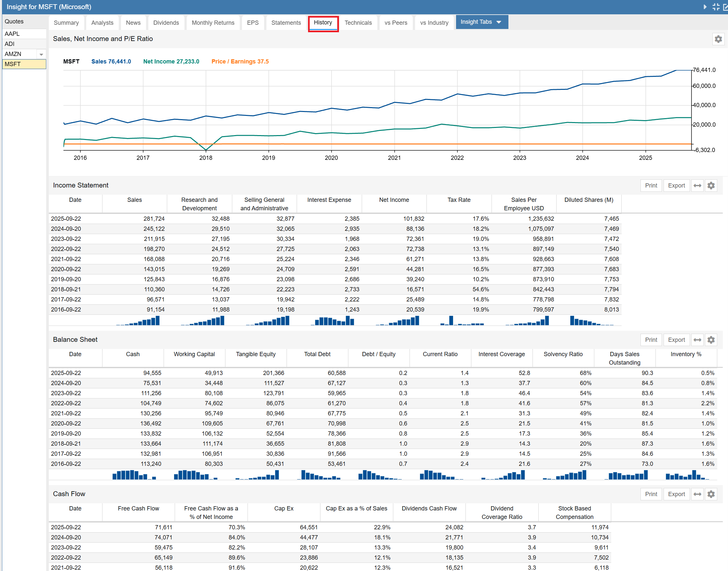The height and width of the screenshot is (571, 728).
Task: Click Cash Flow settings gear icon
Action: (x=711, y=494)
